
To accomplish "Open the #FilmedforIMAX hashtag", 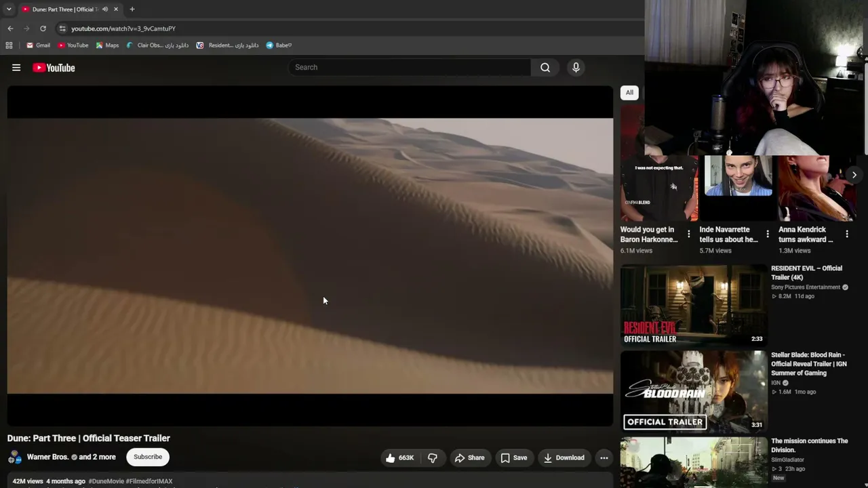I will pyautogui.click(x=149, y=481).
